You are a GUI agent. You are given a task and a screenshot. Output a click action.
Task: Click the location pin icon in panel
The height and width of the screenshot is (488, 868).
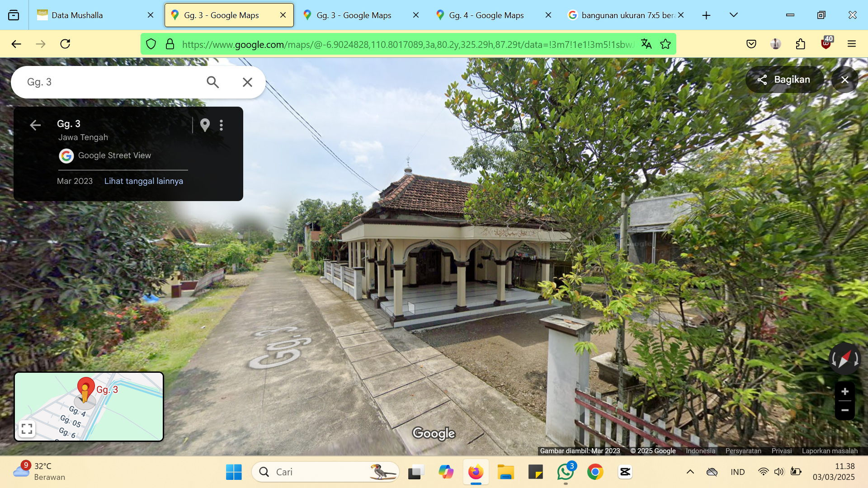click(205, 125)
